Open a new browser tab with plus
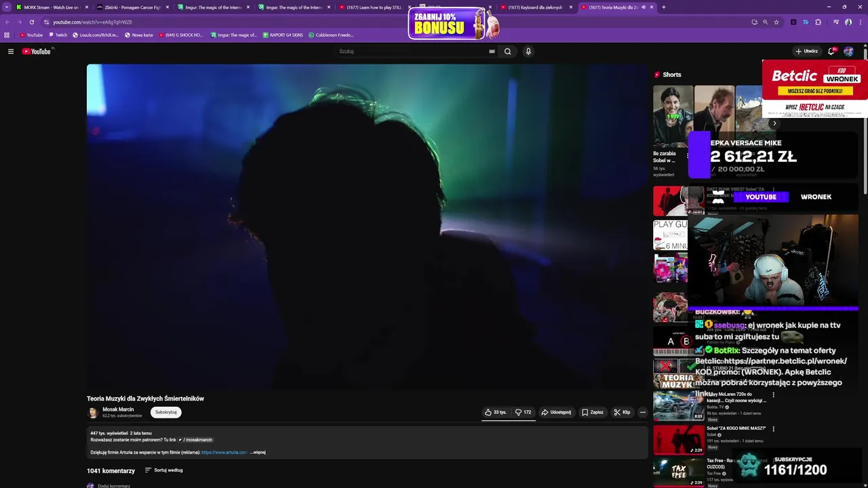The width and height of the screenshot is (868, 488). pos(663,7)
